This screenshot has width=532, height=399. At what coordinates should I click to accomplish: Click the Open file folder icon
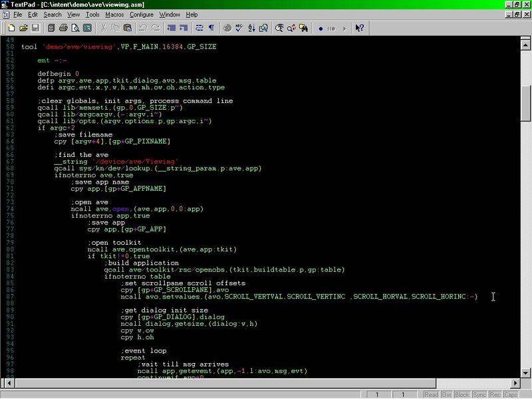pos(23,28)
